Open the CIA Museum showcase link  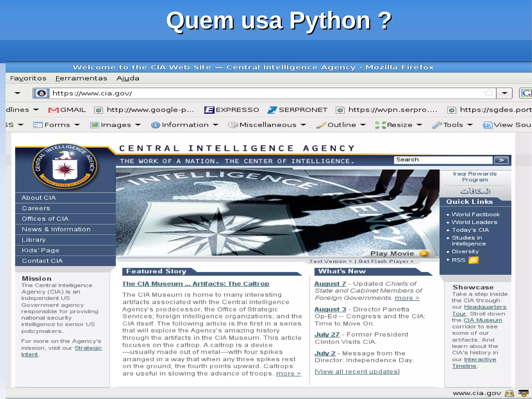pos(483,320)
